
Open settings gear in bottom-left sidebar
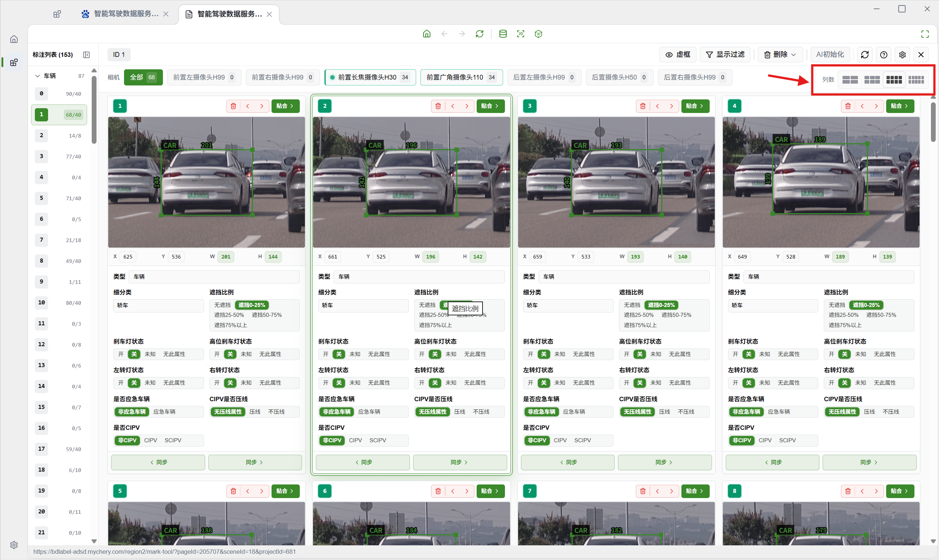(x=14, y=545)
